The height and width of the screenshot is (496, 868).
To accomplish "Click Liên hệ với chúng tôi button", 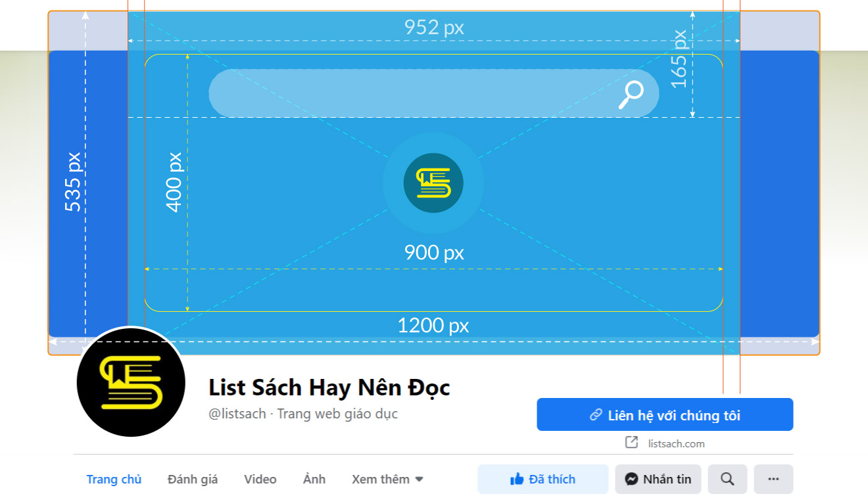I will (x=665, y=415).
